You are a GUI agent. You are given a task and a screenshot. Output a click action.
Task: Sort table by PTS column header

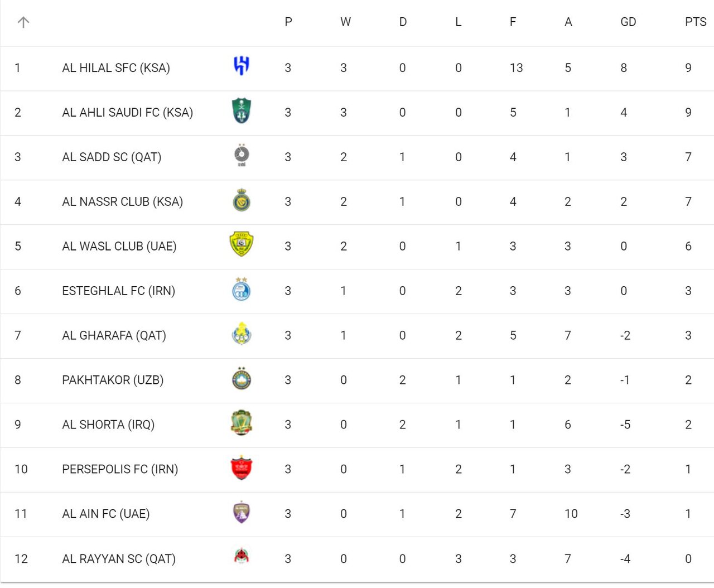coord(695,22)
